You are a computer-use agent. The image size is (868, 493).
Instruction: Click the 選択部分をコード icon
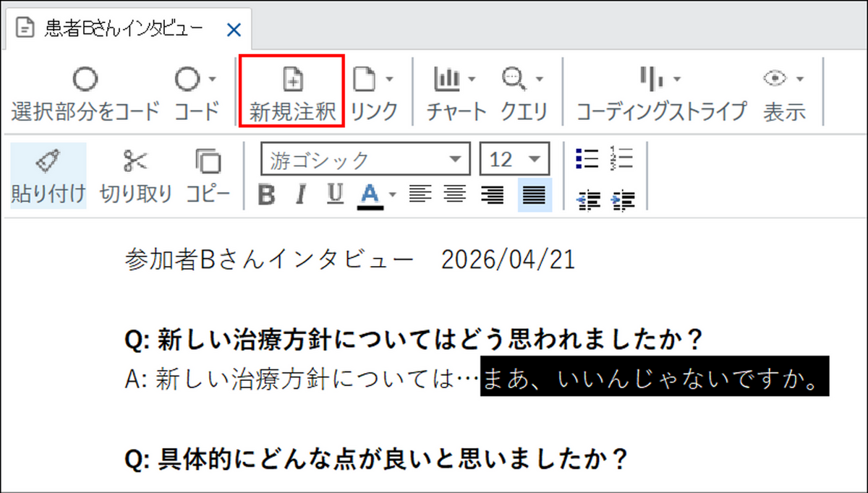[x=85, y=80]
